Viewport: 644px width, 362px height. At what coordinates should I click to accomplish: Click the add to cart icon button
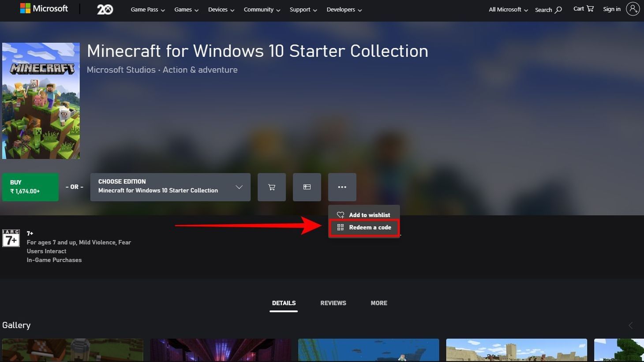pos(272,187)
